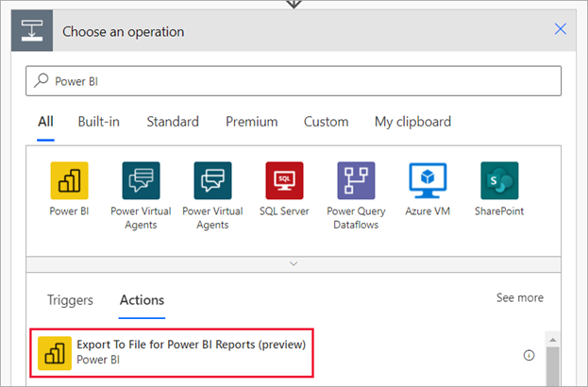Close the Choose an operation panel
This screenshot has width=588, height=387.
560,30
